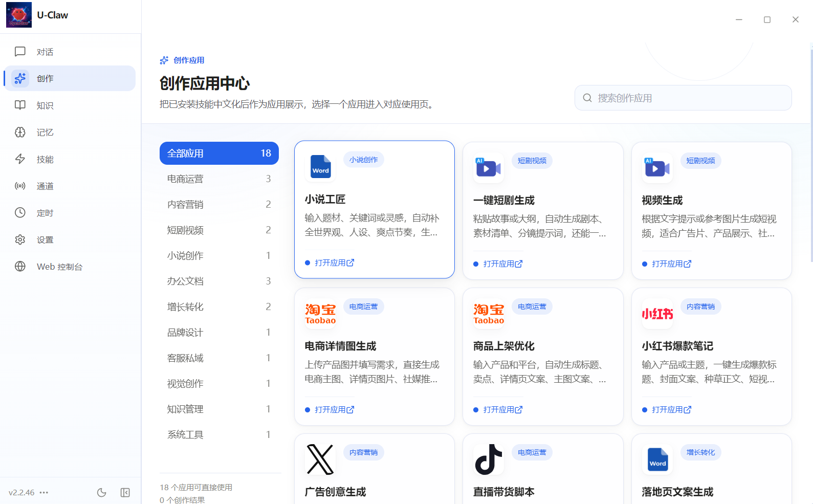Filter by 短剧视频 category in list
This screenshot has width=813, height=504.
click(x=219, y=230)
